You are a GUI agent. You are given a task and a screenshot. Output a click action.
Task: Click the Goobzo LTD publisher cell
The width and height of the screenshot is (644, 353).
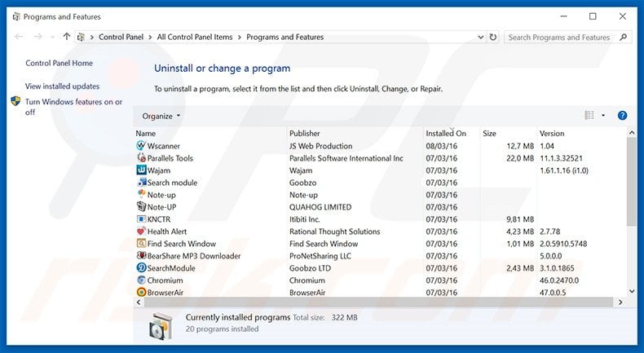[x=310, y=268]
